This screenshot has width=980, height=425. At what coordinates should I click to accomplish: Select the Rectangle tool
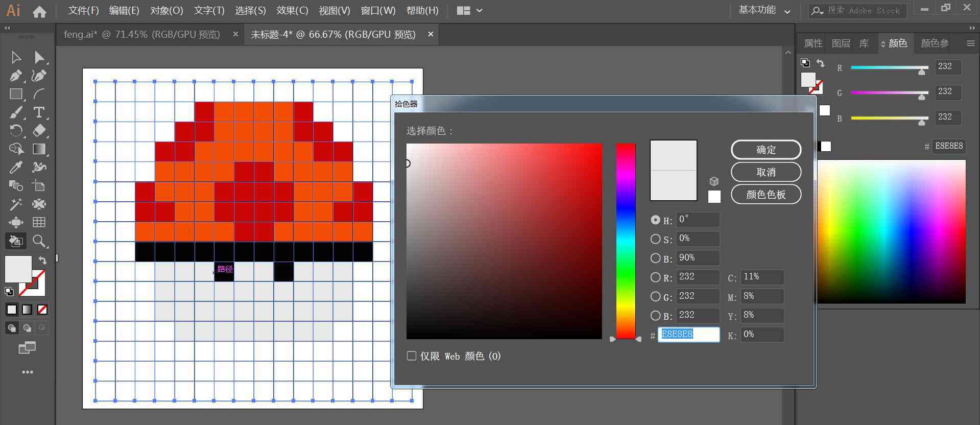pyautogui.click(x=16, y=94)
